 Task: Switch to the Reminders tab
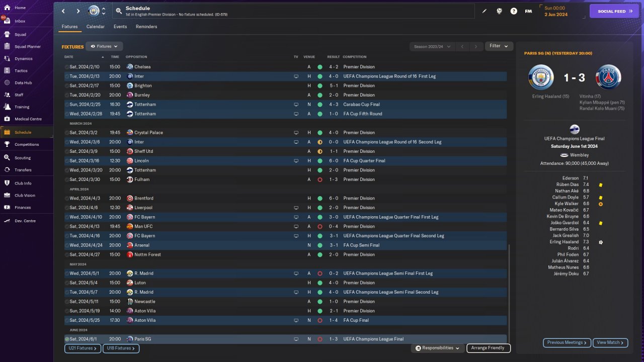point(146,27)
